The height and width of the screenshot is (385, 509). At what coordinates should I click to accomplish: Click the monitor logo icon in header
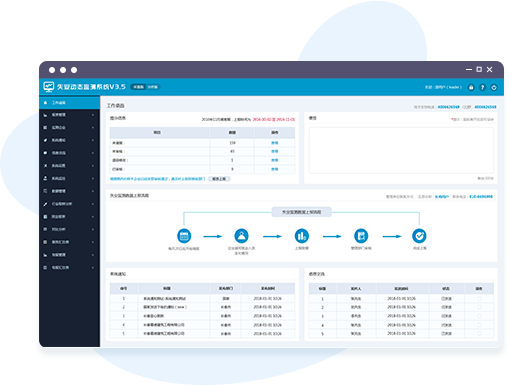49,87
